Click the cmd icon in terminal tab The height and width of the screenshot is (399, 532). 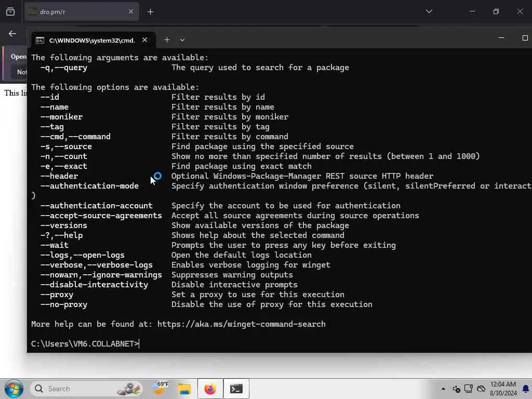[x=40, y=41]
